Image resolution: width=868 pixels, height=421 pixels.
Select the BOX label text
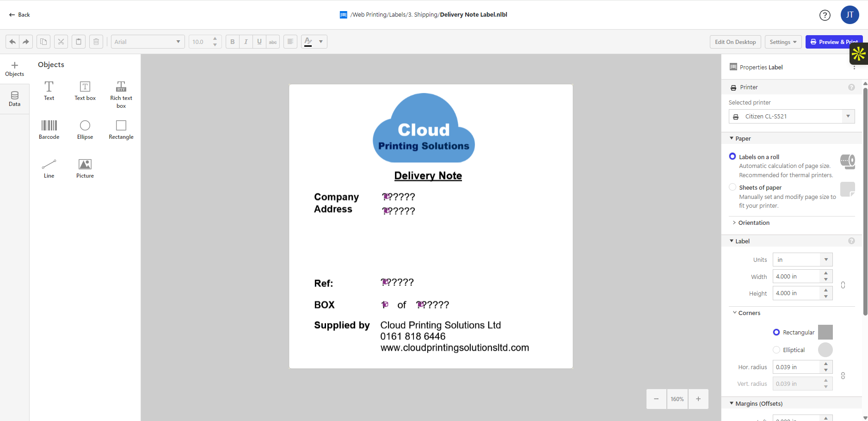click(x=324, y=305)
